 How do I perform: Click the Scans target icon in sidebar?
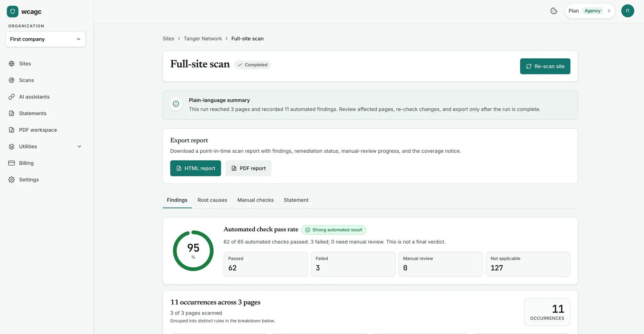pos(12,80)
